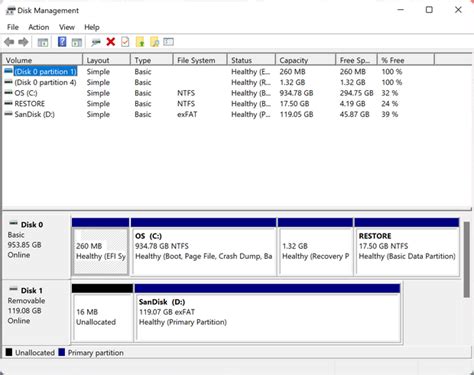Click the Disk Management title bar icon

[11, 11]
